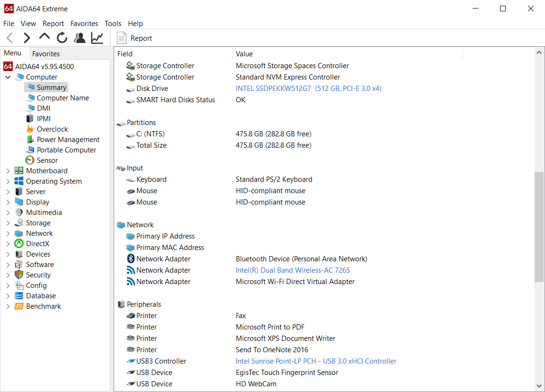Expand the DirectX tree node
Image resolution: width=545 pixels, height=392 pixels.
pos(8,244)
